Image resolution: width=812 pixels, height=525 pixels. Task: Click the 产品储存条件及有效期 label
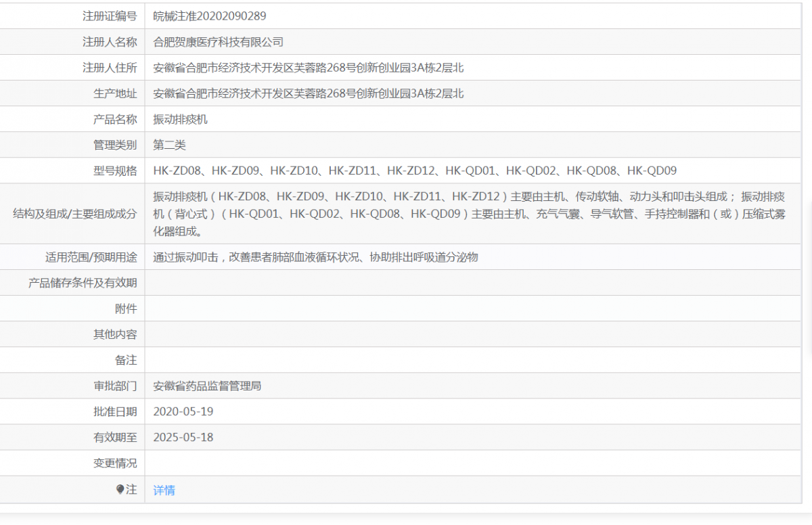click(83, 283)
